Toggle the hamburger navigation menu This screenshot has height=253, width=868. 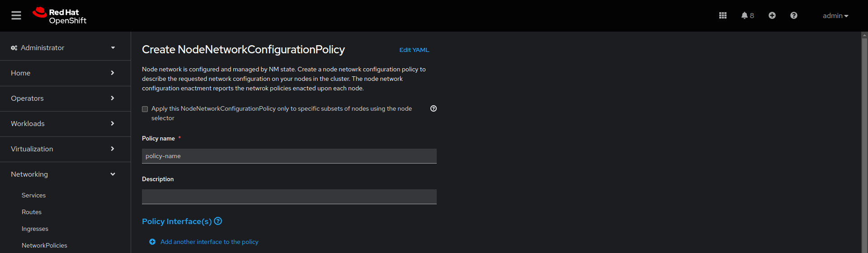[x=16, y=16]
